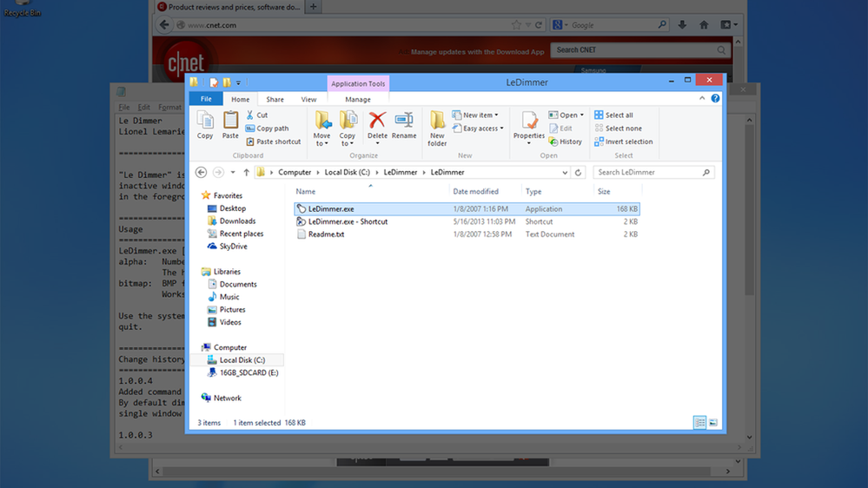Open the recent locations dropdown arrow

[233, 172]
